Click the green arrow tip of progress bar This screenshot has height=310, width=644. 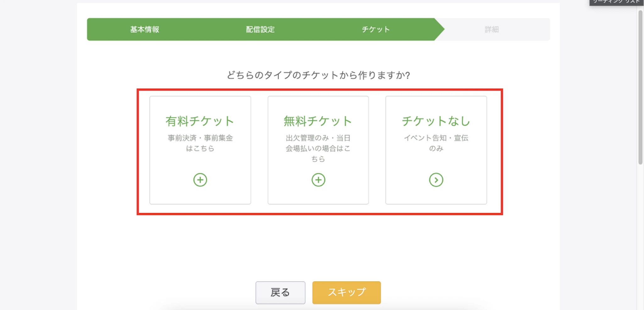pos(440,29)
